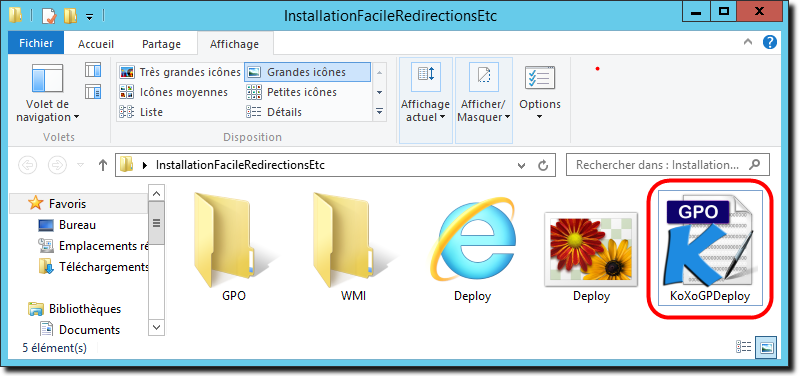Switch to the Partage tab
Screen dimensions: 799x376
coord(162,44)
